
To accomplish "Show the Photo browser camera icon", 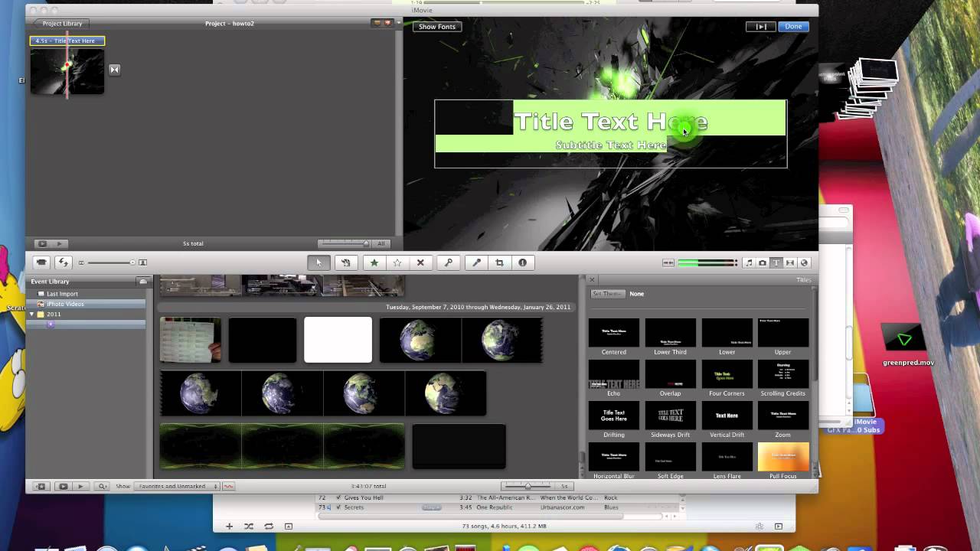I will click(x=763, y=262).
